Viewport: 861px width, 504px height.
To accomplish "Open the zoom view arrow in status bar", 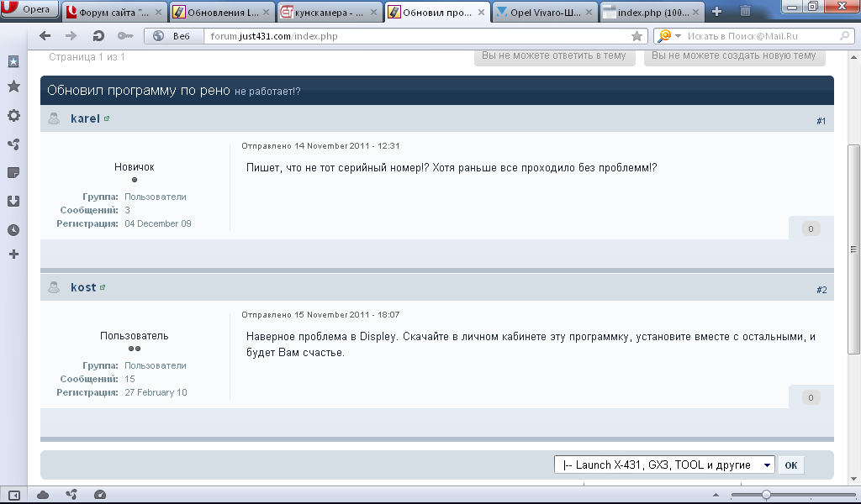I will [x=716, y=496].
